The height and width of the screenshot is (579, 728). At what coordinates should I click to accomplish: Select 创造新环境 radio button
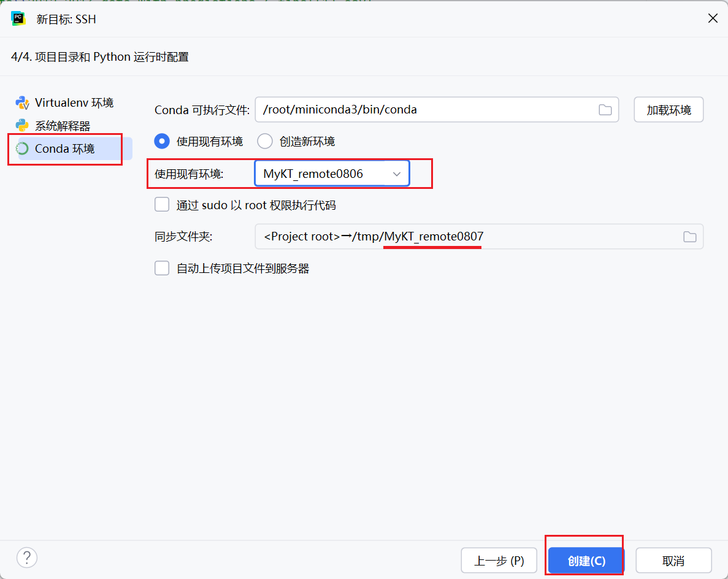coord(264,141)
